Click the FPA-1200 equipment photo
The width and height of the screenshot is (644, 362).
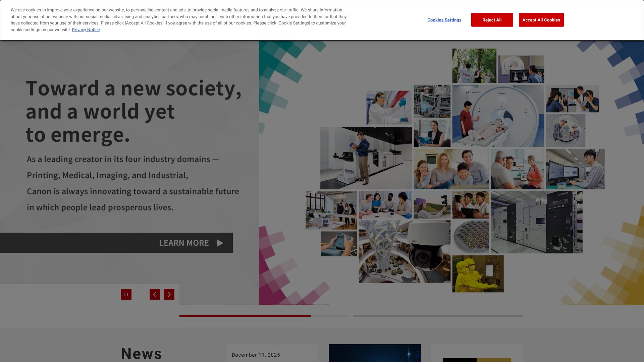click(536, 222)
